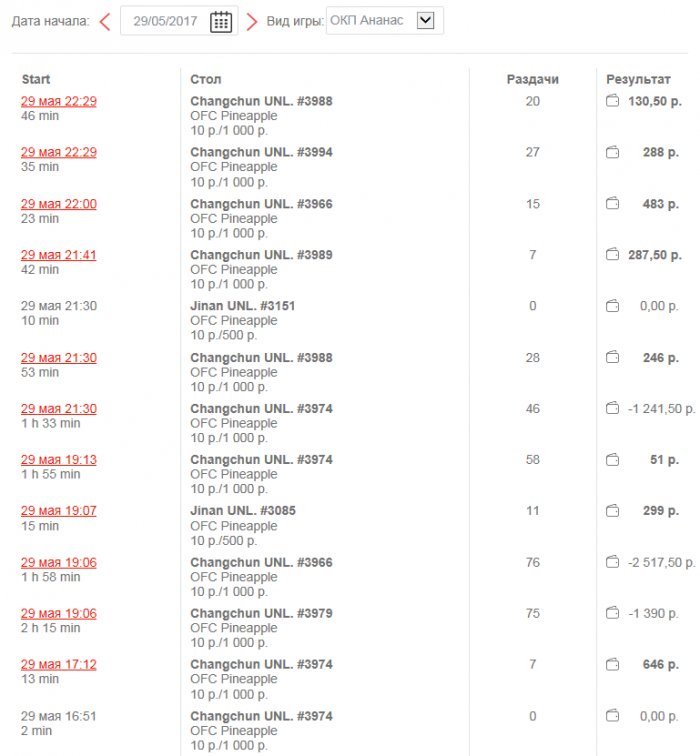The image size is (700, 756).
Task: Open the 29 мая 17:12 session link
Action: coord(59,664)
